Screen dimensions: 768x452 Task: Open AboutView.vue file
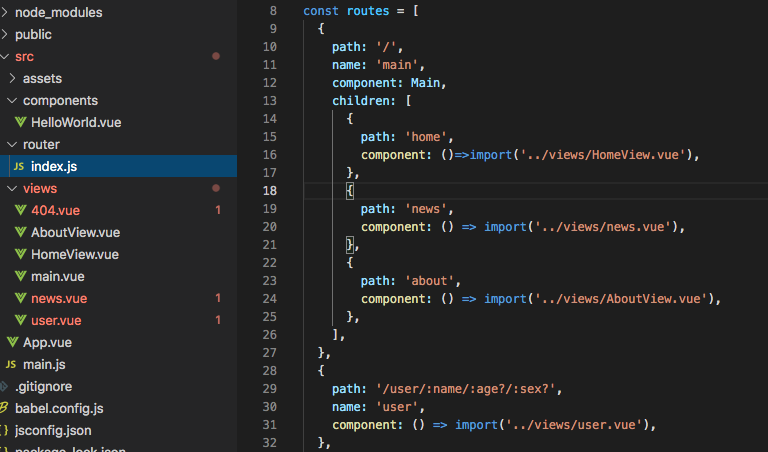coord(75,233)
